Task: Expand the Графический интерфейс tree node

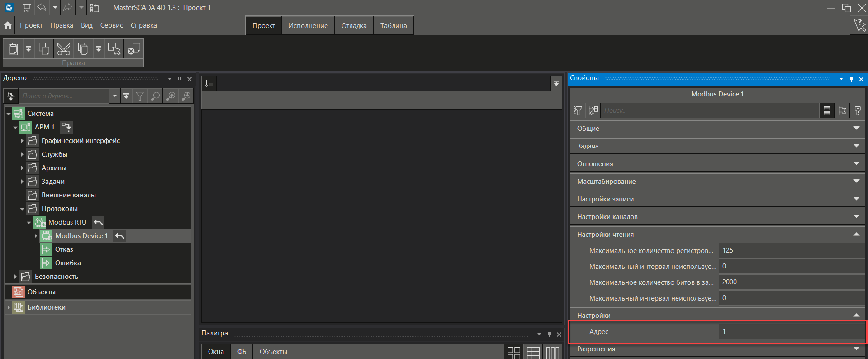Action: 22,141
